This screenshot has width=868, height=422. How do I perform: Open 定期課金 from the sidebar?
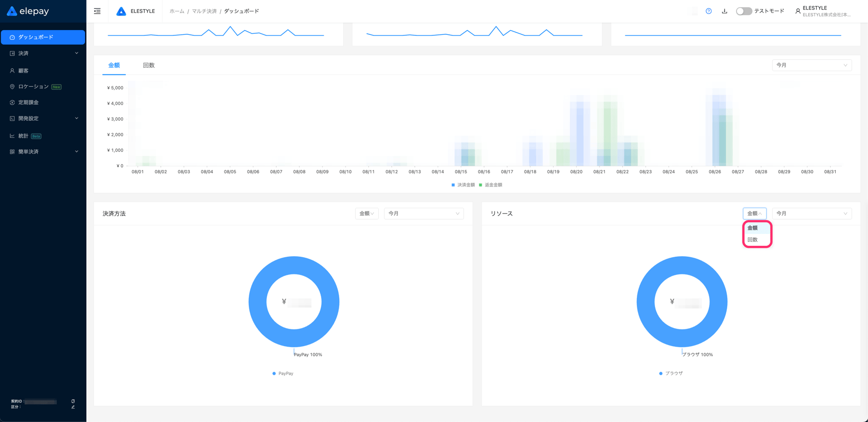coord(29,102)
